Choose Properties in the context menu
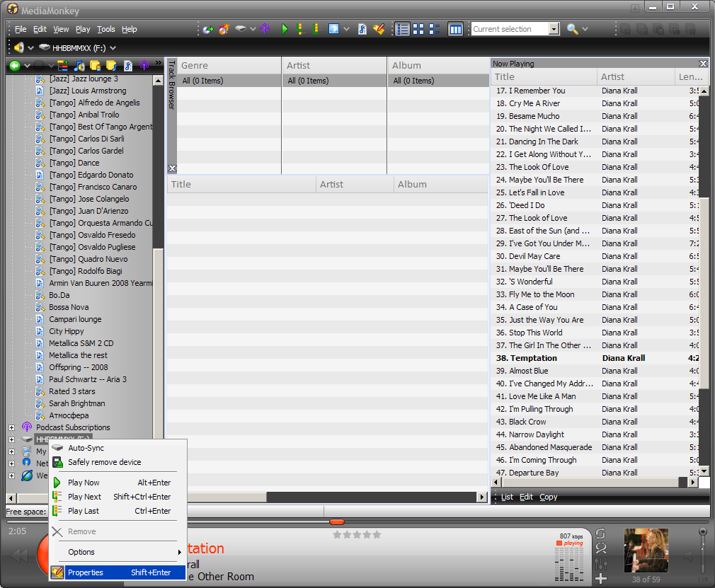The width and height of the screenshot is (715, 588). point(118,572)
